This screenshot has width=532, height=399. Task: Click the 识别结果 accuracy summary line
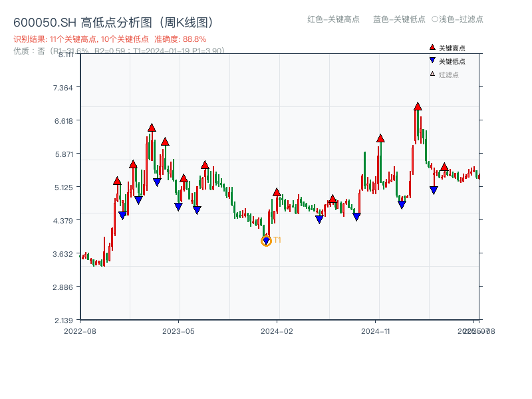point(106,39)
